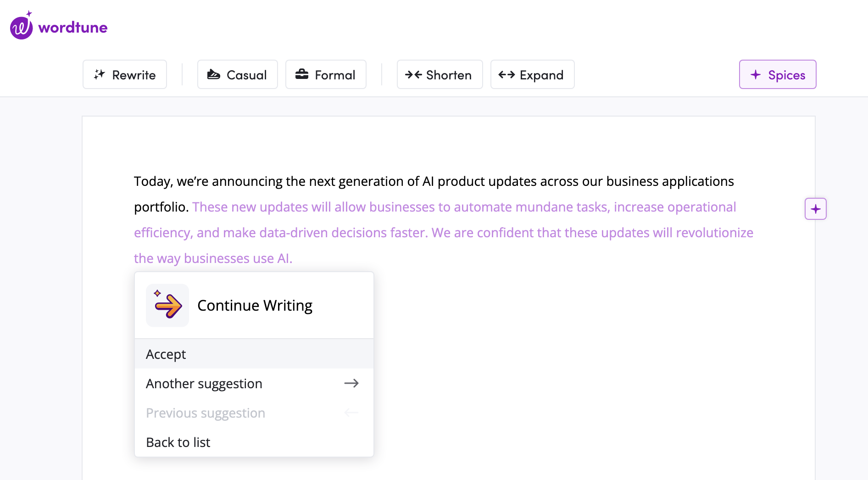The height and width of the screenshot is (480, 868).
Task: Select Previous suggestion in the menu
Action: pos(206,413)
